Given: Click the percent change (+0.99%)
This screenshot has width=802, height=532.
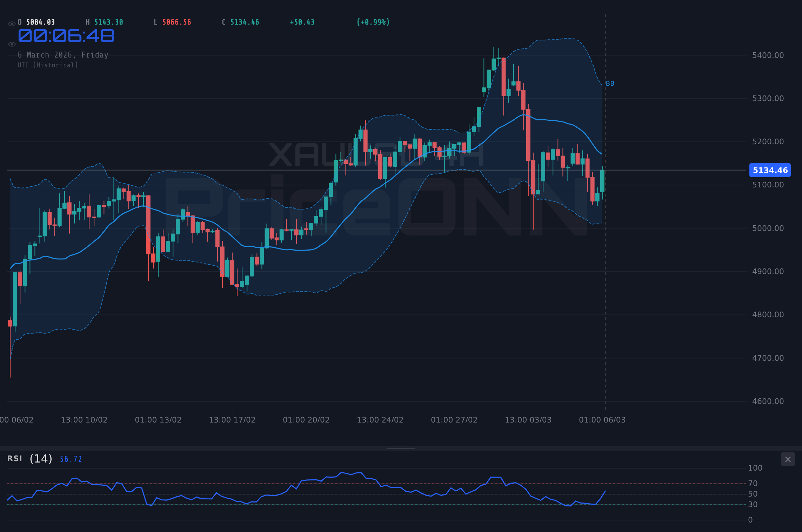Looking at the screenshot, I should [373, 22].
